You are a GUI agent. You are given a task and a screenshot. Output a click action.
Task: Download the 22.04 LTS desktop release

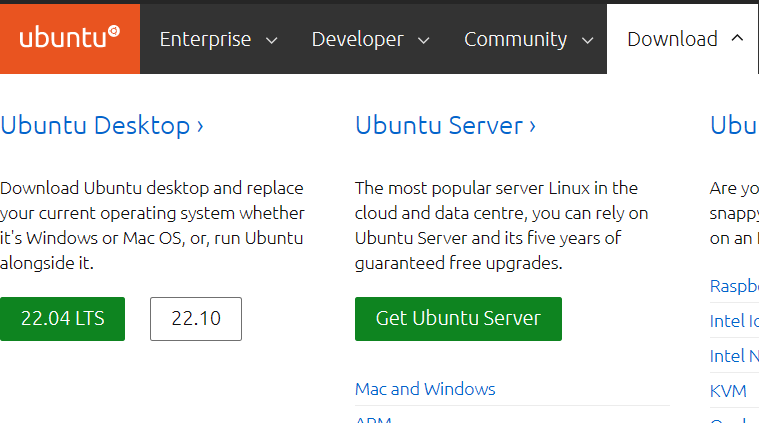[x=62, y=319]
